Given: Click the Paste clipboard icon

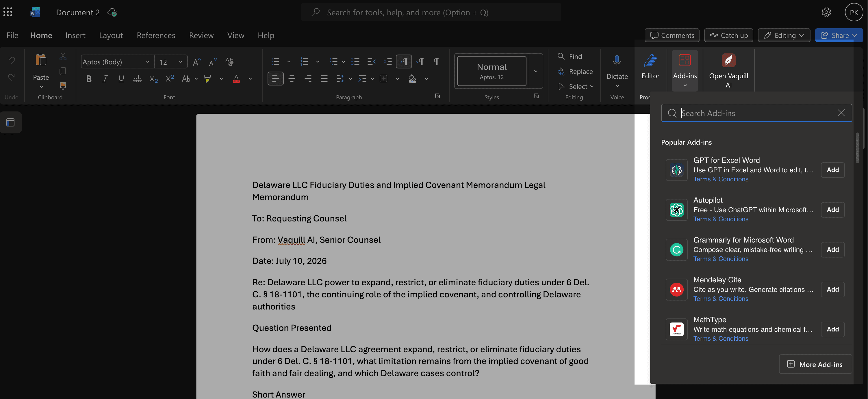Looking at the screenshot, I should tap(41, 60).
